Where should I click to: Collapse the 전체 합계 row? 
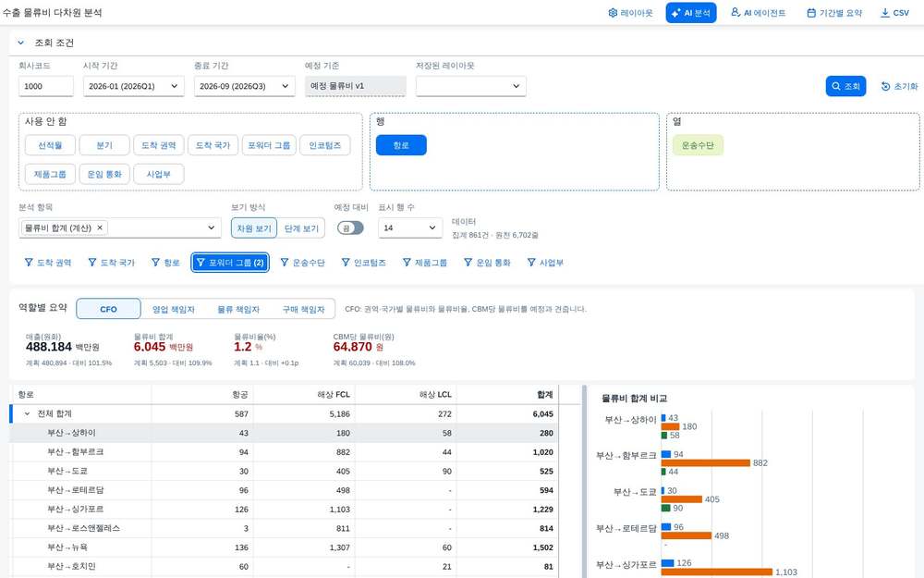click(27, 414)
